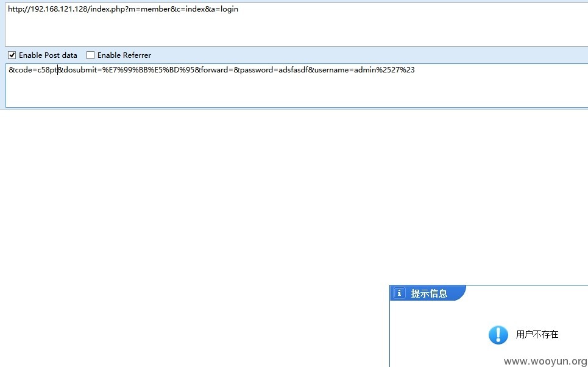Click the 提示信息 dialog title

tap(429, 293)
